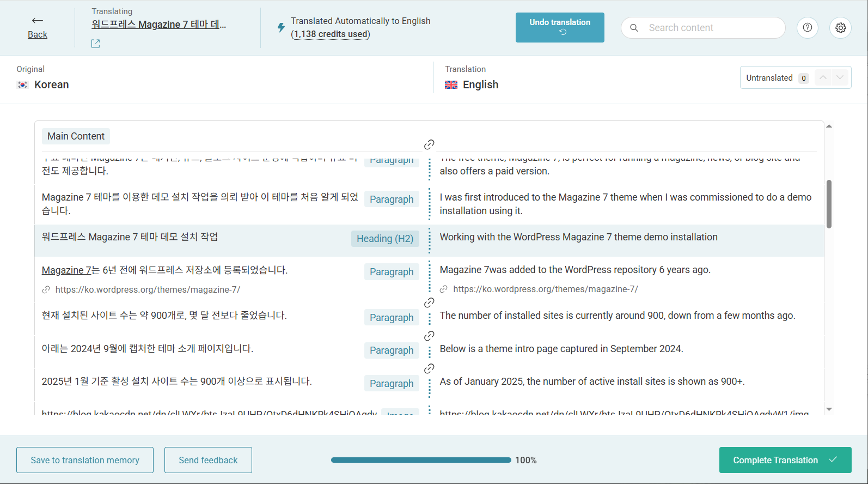Click the 1,138 credits used text
868x484 pixels.
click(x=331, y=34)
